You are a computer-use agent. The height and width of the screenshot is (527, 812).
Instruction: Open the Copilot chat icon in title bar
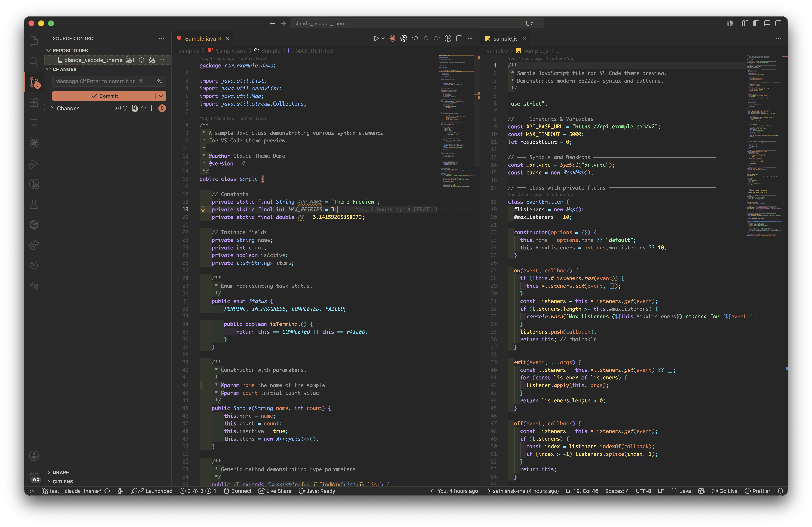click(x=529, y=23)
